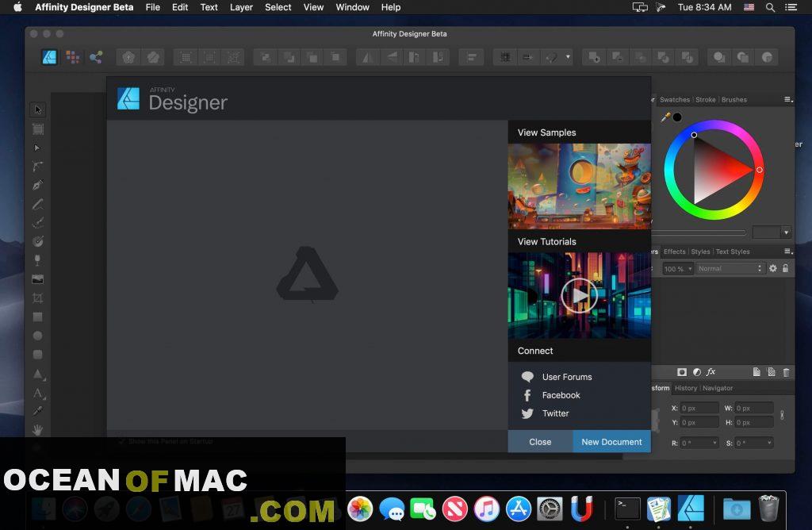Screen dimensions: 812x530
Task: Click Add Layer page icon
Action: [x=756, y=372]
